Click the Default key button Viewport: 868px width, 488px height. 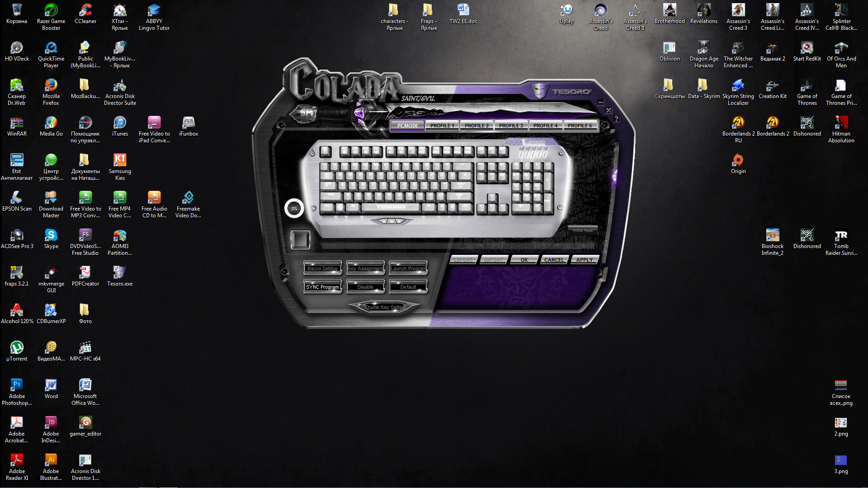tap(408, 287)
